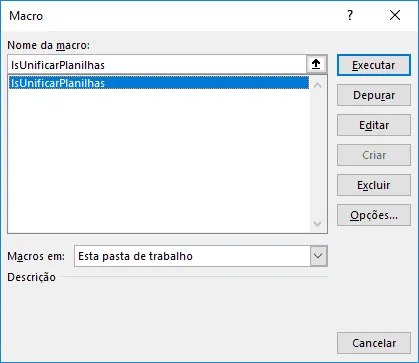Screen dimensions: 419x363
Task: Run the macro with Executar button
Action: 374,65
